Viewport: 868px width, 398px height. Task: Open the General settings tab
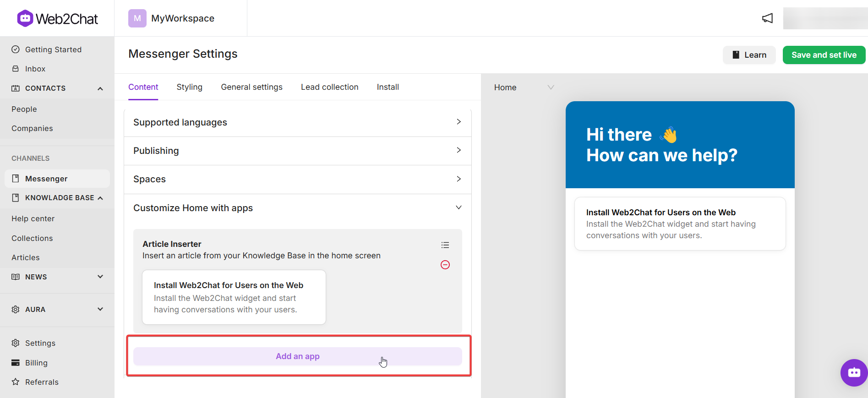[x=251, y=87]
